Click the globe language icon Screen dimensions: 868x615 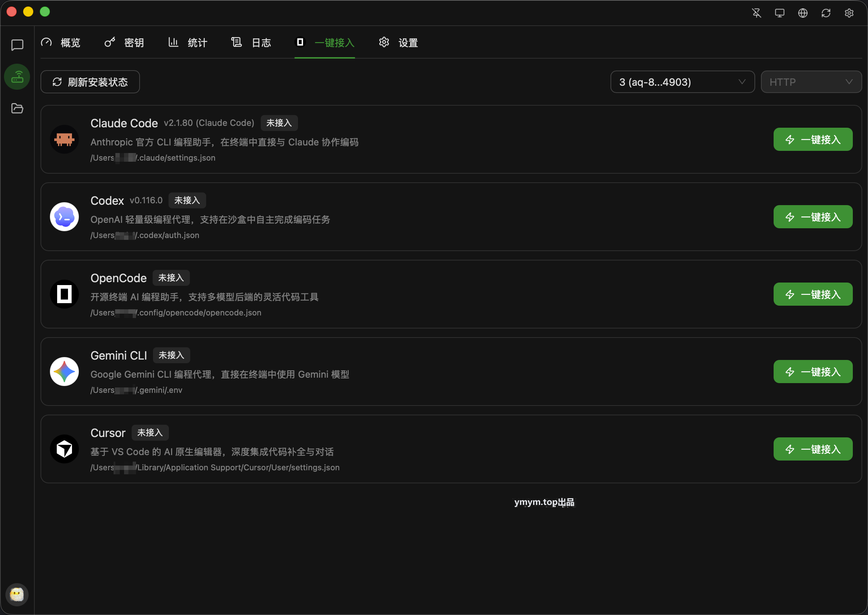pos(803,13)
